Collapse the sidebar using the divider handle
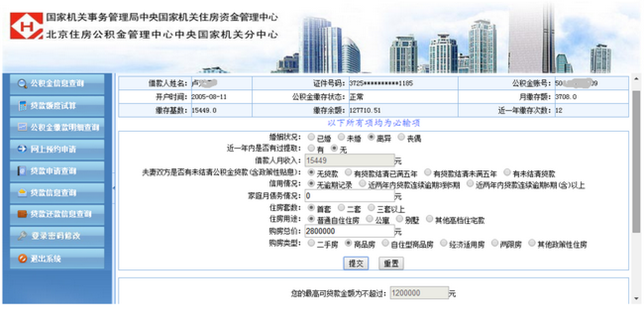This screenshot has height=317, width=644. coord(113,188)
